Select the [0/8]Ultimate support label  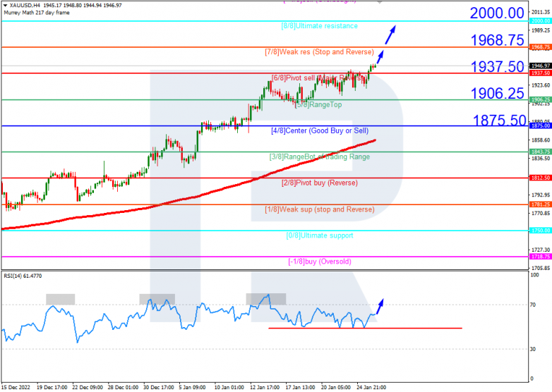pos(320,235)
